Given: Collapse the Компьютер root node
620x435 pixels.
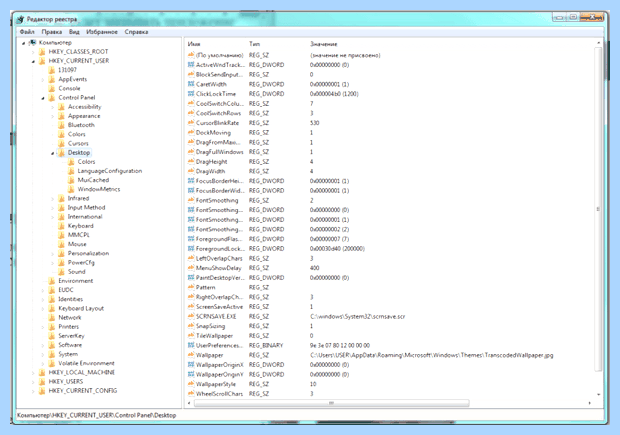Looking at the screenshot, I should (24, 43).
